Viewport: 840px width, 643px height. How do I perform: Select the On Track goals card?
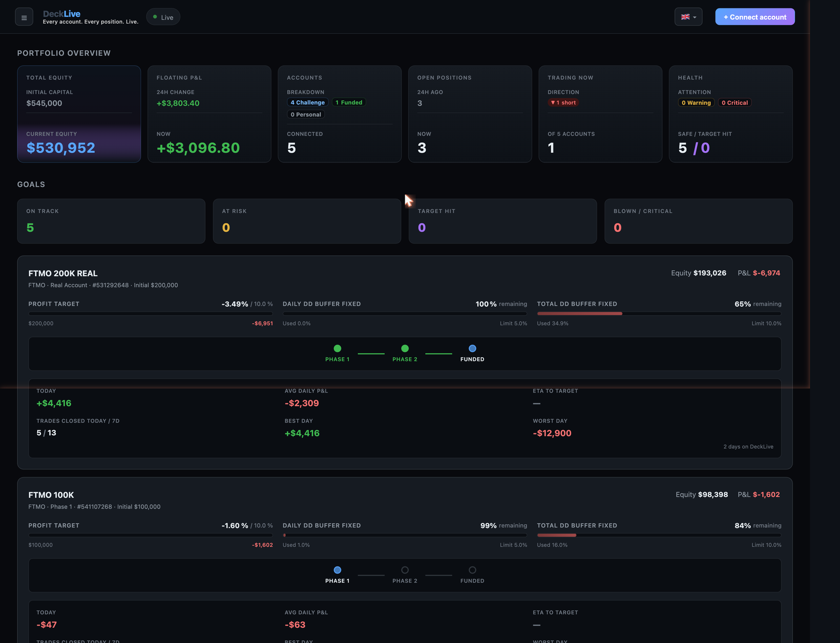[111, 221]
